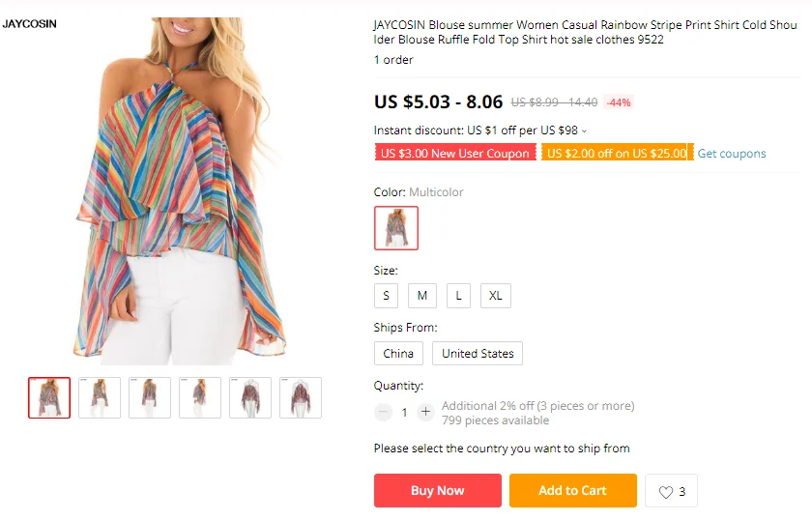Choose size XL

496,296
